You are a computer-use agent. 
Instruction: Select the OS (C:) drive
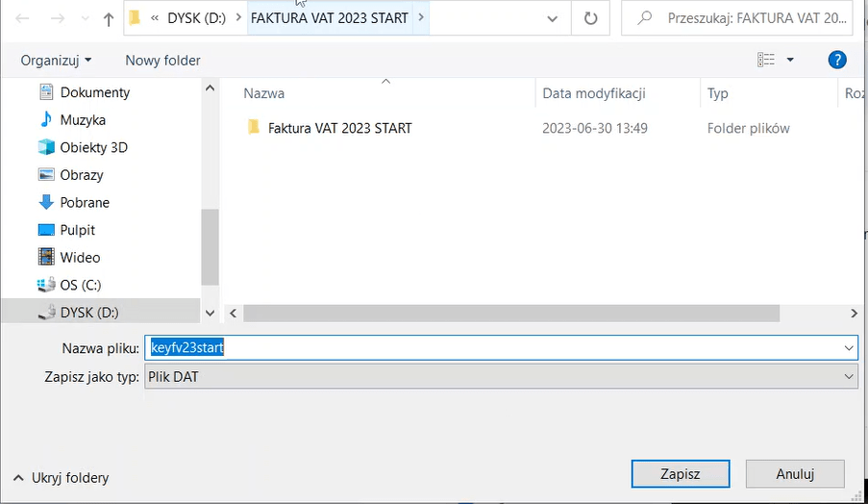point(80,285)
